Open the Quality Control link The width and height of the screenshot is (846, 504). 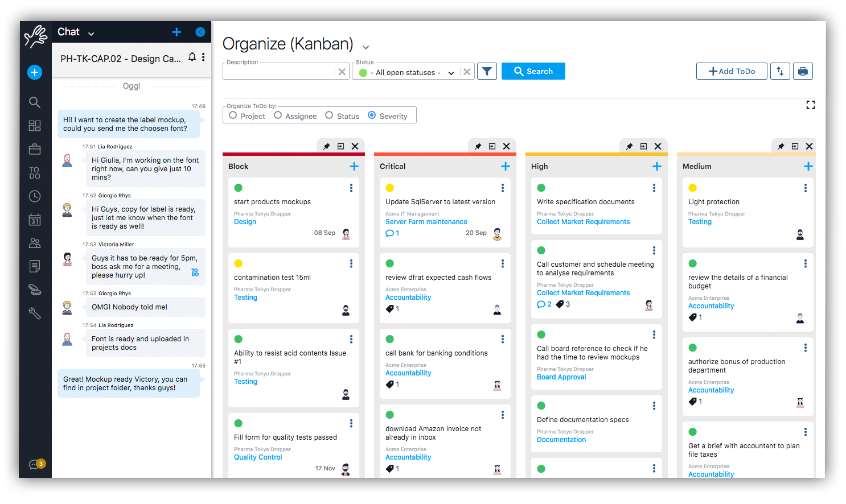(x=258, y=457)
